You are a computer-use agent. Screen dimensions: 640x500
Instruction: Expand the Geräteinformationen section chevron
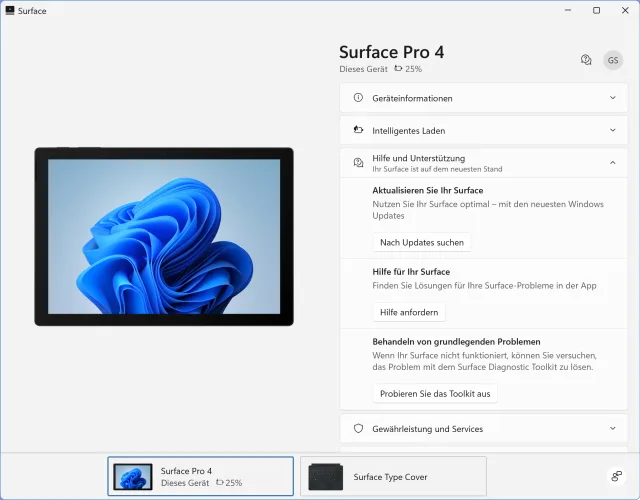point(612,98)
